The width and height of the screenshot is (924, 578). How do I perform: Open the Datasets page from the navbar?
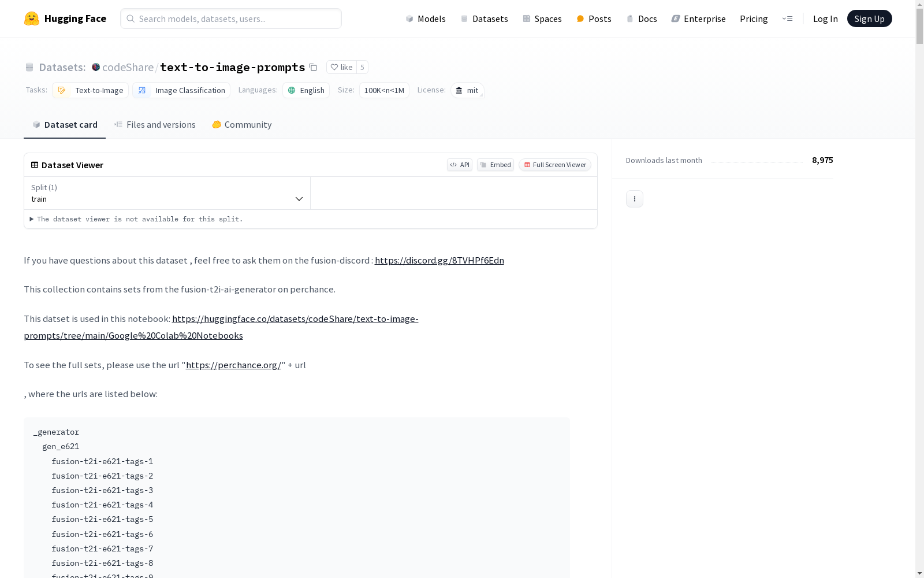tap(484, 18)
